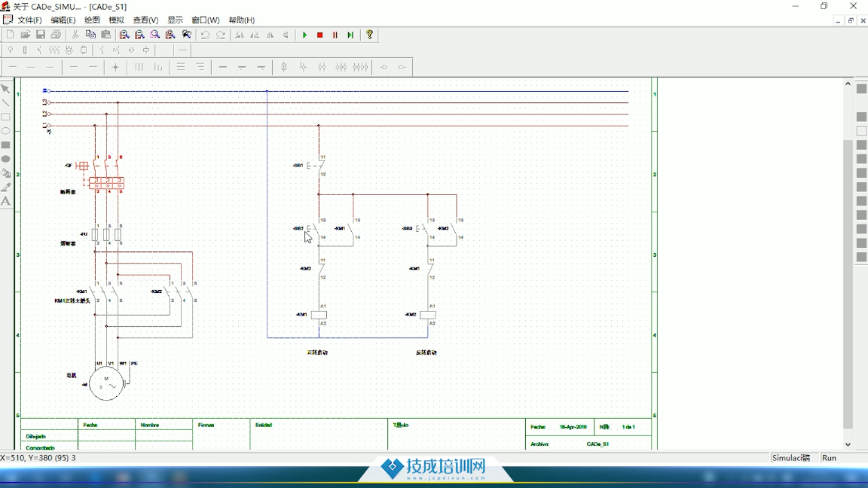Open the 窗口(W) menu
Viewport: 868px width, 488px height.
pos(206,20)
